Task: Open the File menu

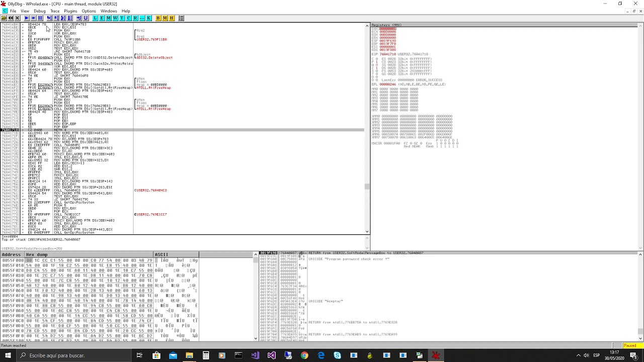Action: 13,11
